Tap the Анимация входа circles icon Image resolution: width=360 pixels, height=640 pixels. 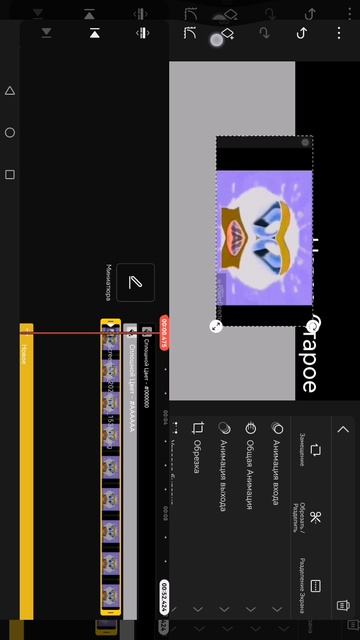(x=277, y=428)
